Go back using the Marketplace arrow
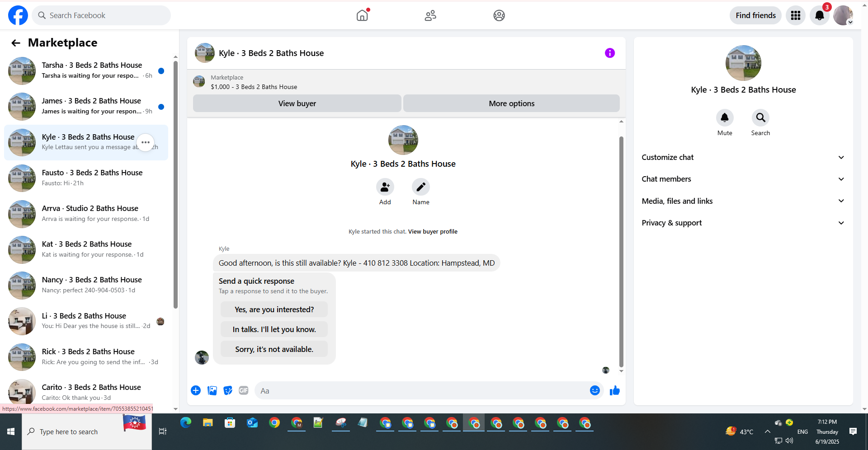Viewport: 868px width, 450px height. [x=16, y=43]
